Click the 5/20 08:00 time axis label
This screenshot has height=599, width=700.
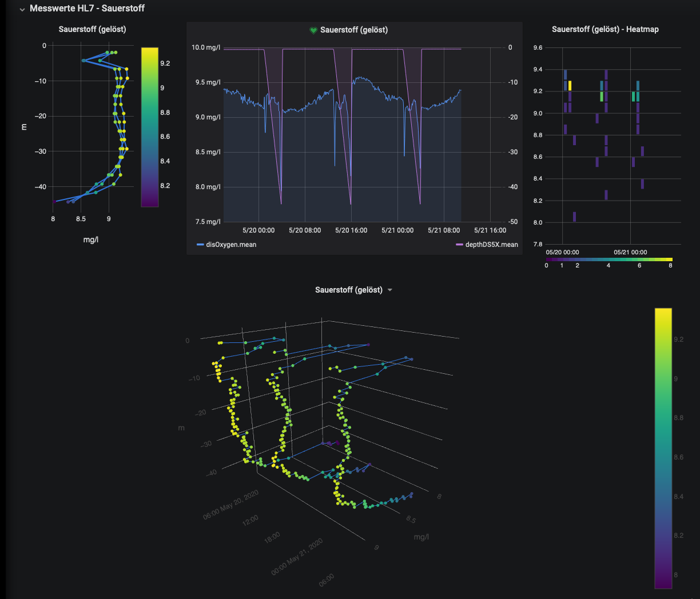click(x=305, y=230)
